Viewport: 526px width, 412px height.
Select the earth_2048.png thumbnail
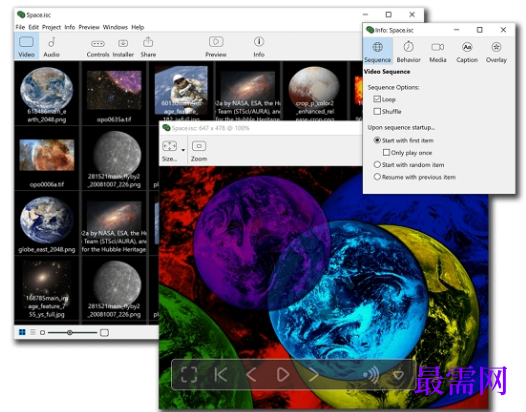[47, 94]
